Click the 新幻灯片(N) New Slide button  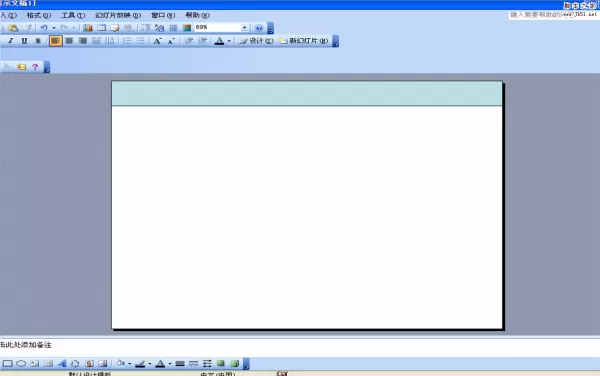point(304,41)
